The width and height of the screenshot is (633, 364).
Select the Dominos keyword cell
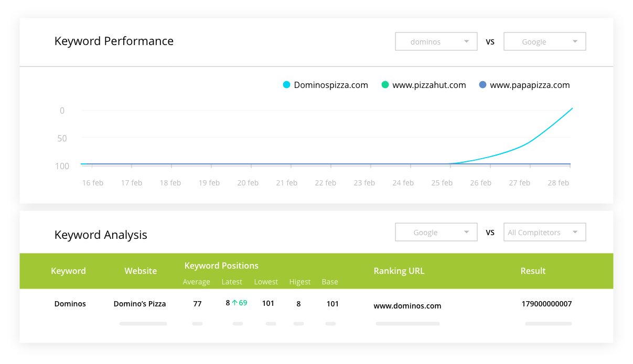[70, 304]
